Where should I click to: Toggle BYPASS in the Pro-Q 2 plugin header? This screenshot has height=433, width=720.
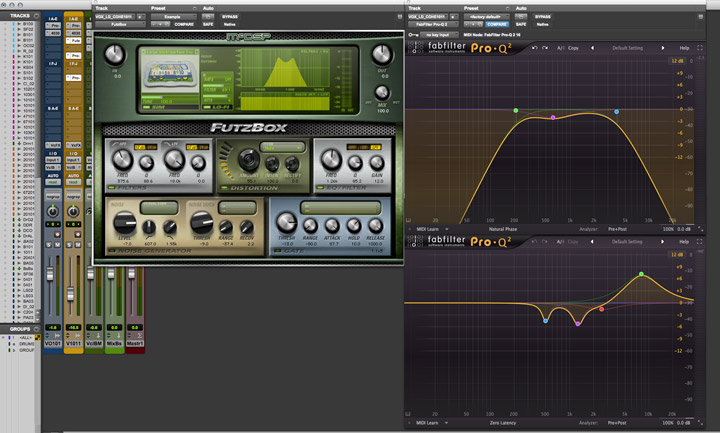tap(542, 17)
